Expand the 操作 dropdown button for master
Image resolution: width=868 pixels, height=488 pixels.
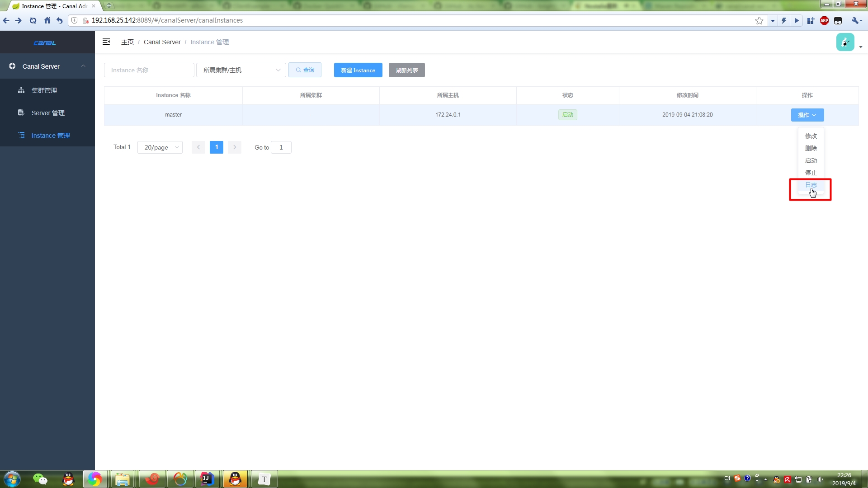coord(807,115)
